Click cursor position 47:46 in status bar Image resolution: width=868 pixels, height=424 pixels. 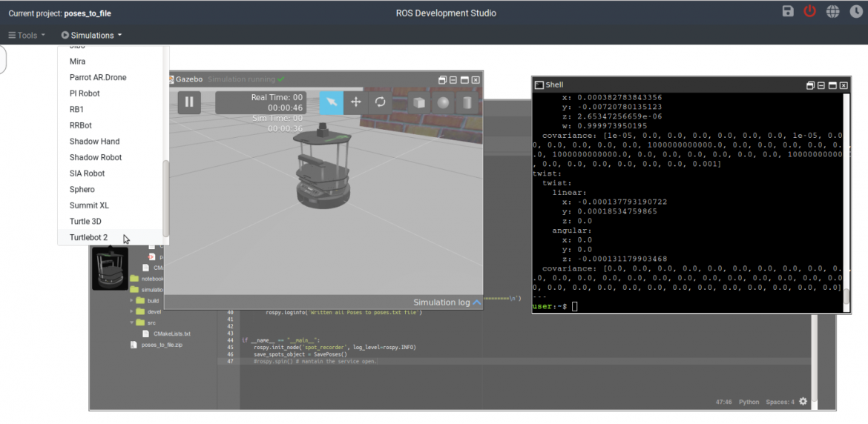click(723, 402)
